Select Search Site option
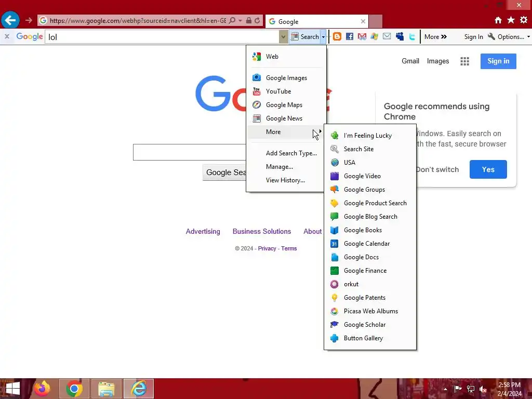Viewport: 532px width, 399px height. (370, 149)
